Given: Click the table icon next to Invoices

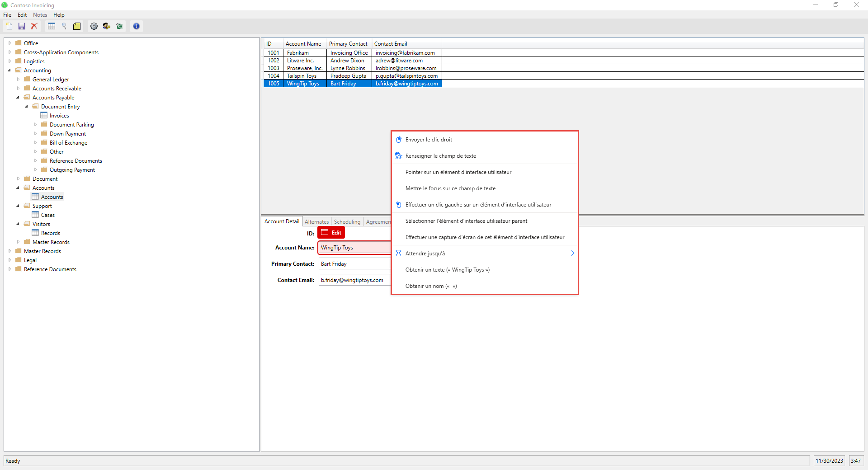Looking at the screenshot, I should [x=44, y=115].
